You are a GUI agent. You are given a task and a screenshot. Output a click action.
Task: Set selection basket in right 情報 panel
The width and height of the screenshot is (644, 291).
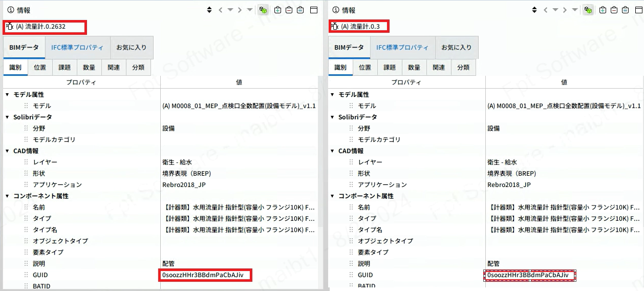(x=626, y=10)
